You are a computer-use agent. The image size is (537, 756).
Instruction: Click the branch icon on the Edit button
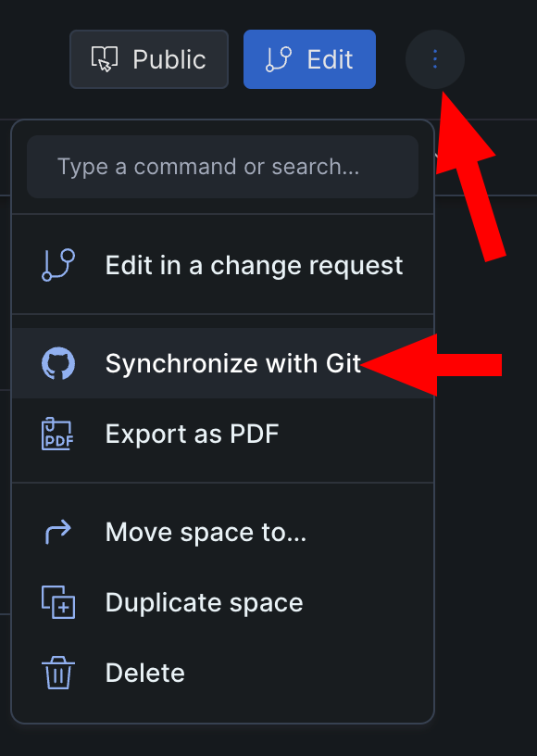(x=276, y=58)
